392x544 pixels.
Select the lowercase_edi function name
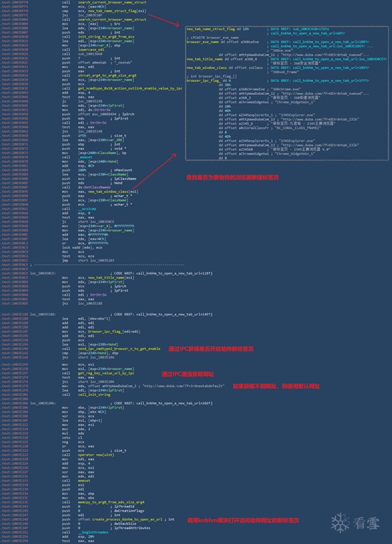91,50
